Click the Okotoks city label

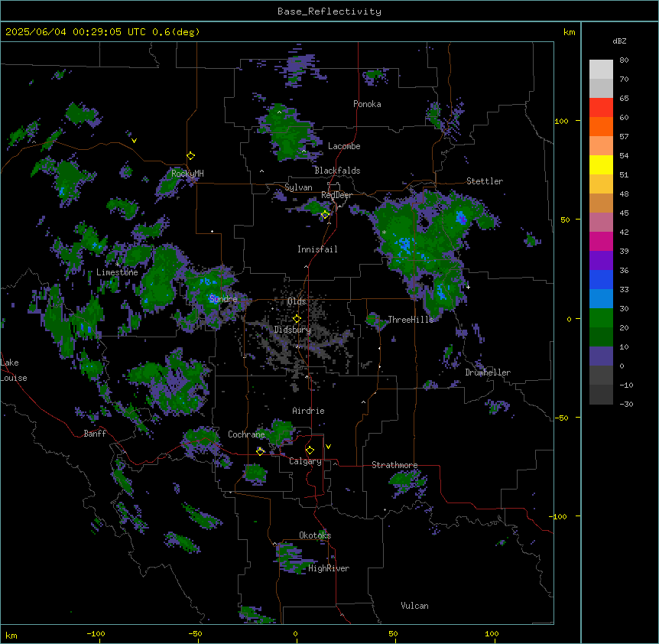pyautogui.click(x=315, y=535)
